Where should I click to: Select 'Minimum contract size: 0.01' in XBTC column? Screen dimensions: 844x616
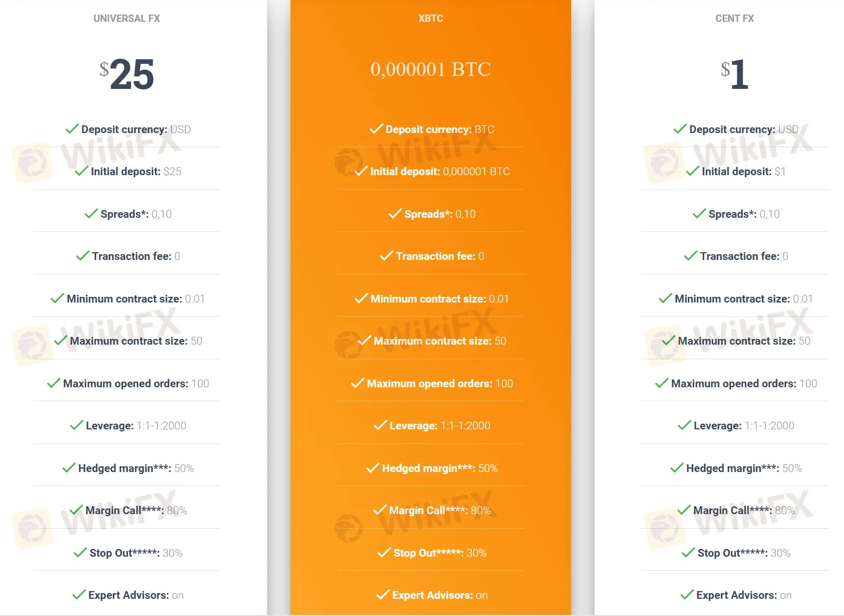(x=440, y=299)
